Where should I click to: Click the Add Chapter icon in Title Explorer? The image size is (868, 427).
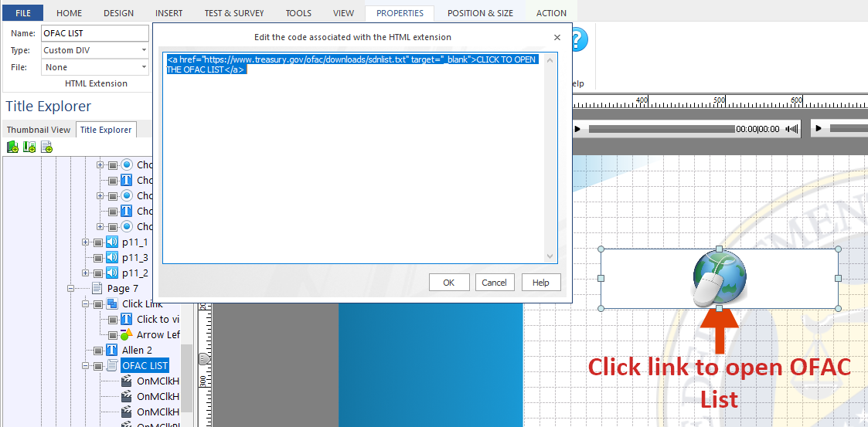point(12,147)
